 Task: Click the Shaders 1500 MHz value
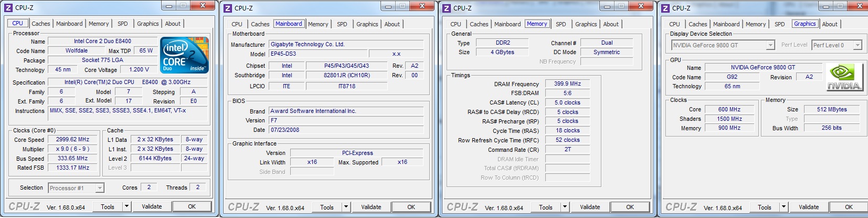click(x=730, y=119)
